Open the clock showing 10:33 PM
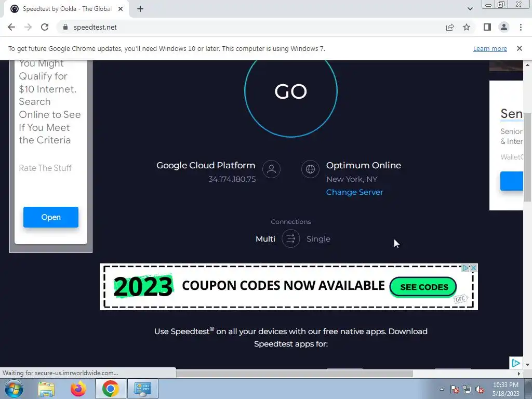The image size is (532, 399). pyautogui.click(x=506, y=389)
